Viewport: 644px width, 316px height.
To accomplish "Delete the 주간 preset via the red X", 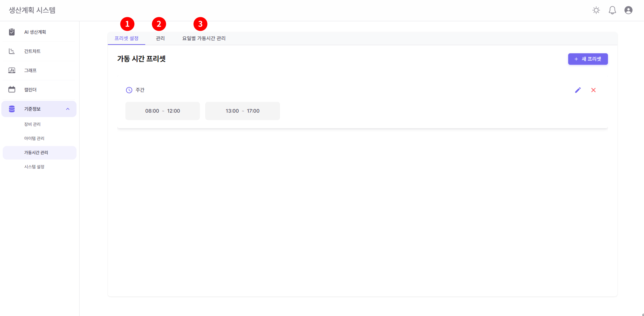I will (594, 90).
